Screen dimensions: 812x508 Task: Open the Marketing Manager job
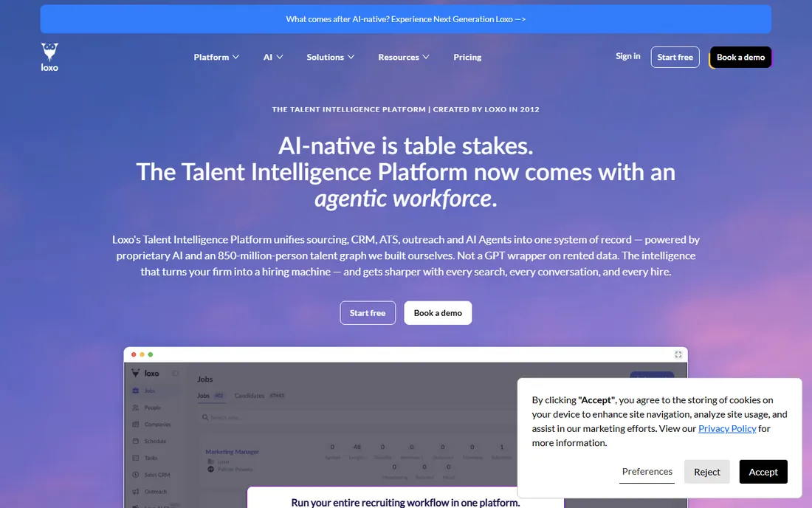tap(232, 452)
